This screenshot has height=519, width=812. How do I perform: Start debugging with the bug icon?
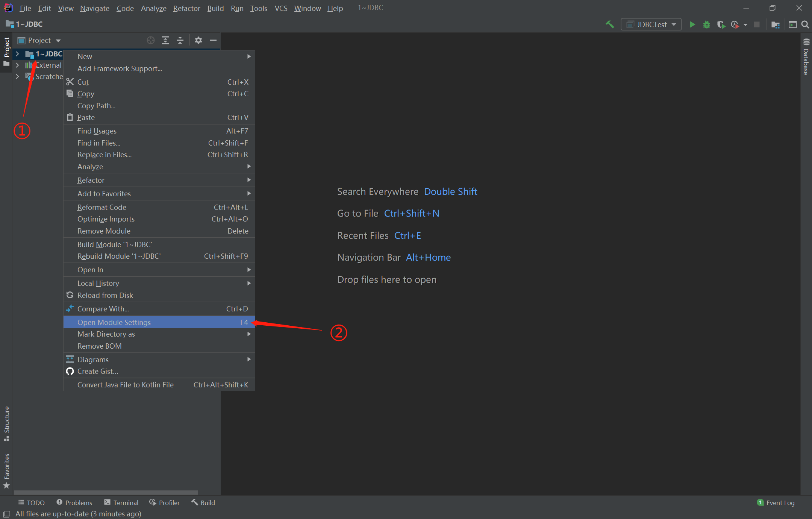706,24
